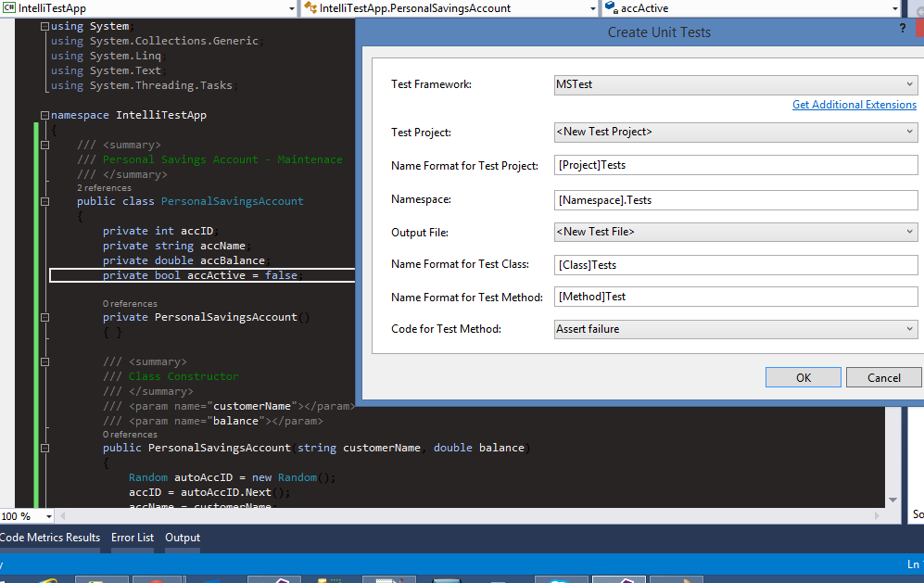Click the Name Format for Test Method field
924x583 pixels.
(x=736, y=297)
